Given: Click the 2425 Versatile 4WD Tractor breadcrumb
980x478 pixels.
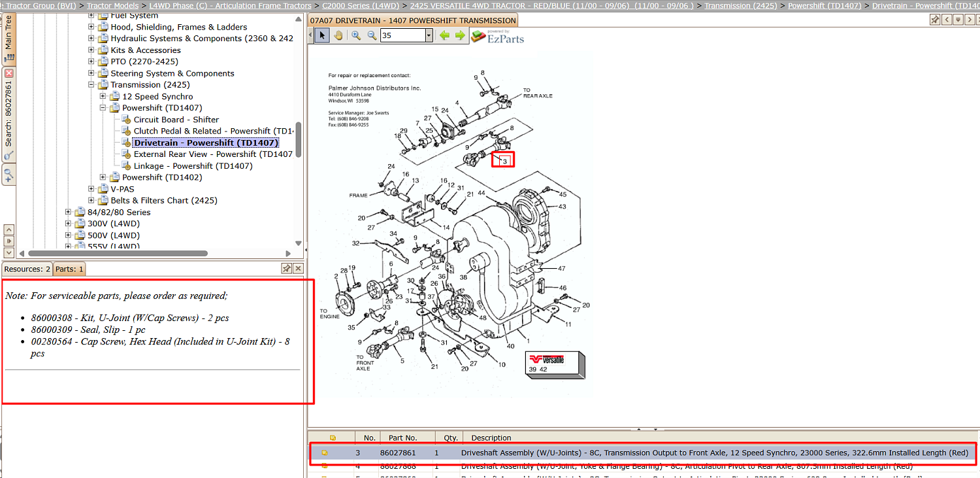Looking at the screenshot, I should click(x=552, y=6).
